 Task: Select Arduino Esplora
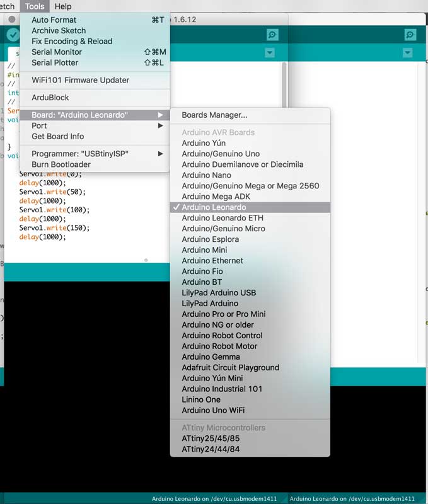(250, 239)
